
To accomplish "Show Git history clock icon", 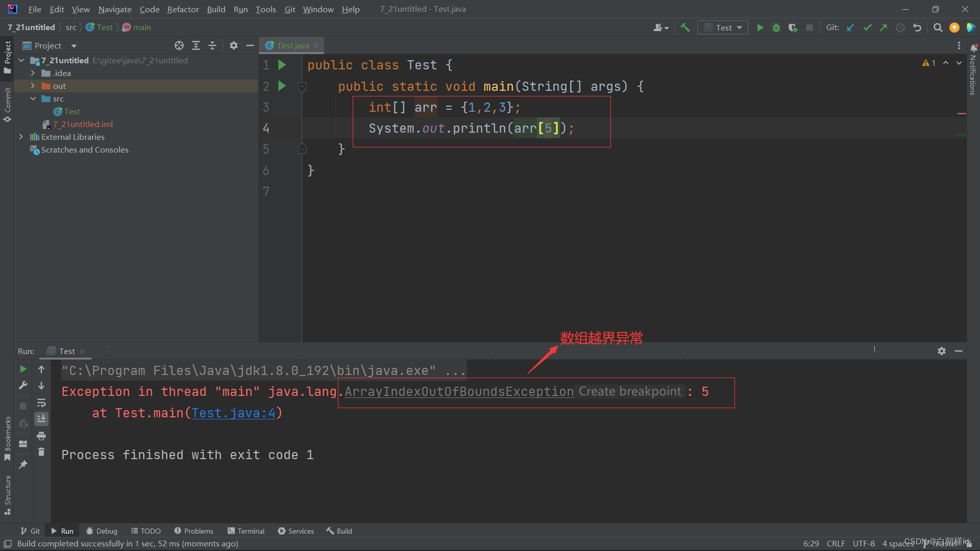I will pyautogui.click(x=900, y=28).
